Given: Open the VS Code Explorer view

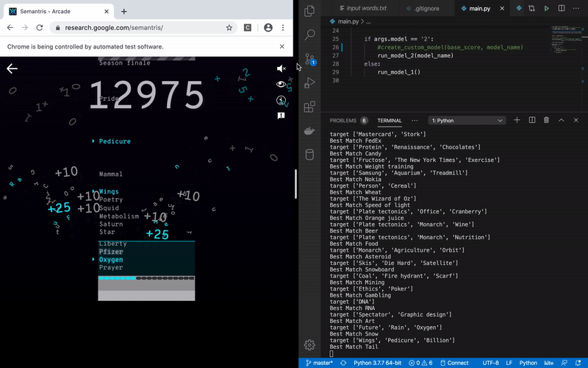Looking at the screenshot, I should coord(309,11).
